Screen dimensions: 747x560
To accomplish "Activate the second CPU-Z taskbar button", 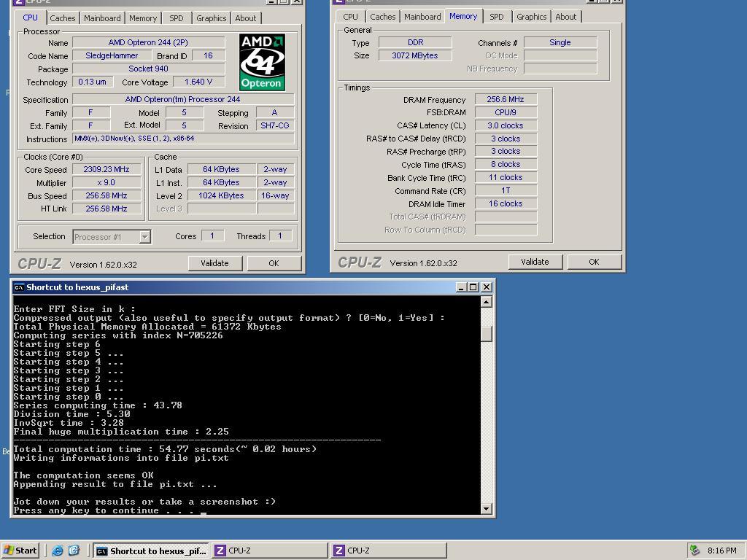I will pyautogui.click(x=388, y=551).
